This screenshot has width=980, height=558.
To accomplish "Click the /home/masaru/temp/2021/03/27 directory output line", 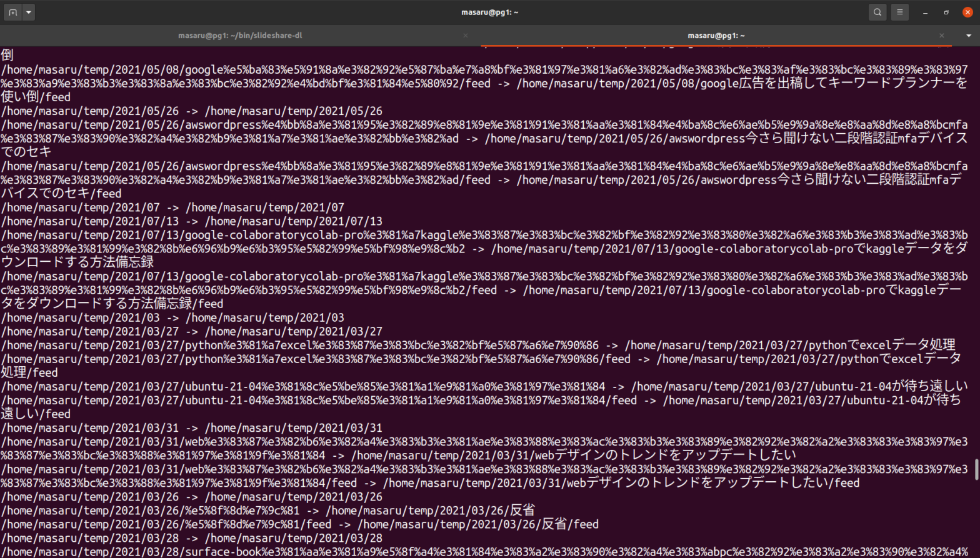I will 191,331.
